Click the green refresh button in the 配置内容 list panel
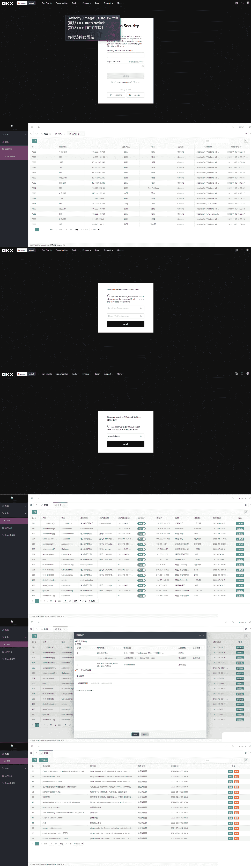This screenshot has height=868, width=251. [x=34, y=760]
